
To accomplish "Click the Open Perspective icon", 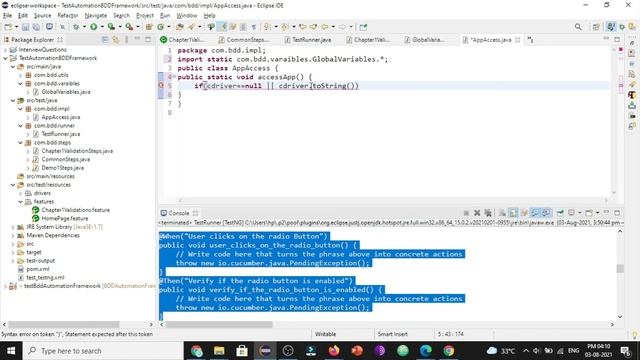I will pos(596,27).
